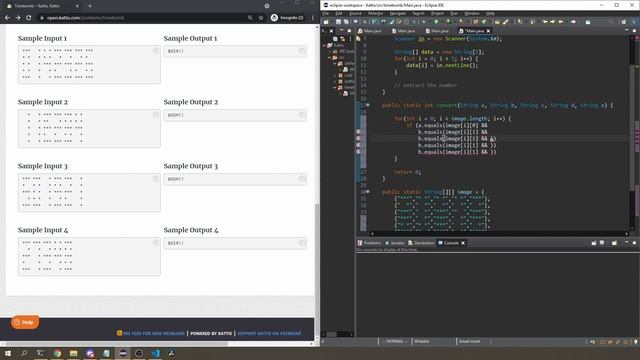Open a new Chrome tab
The image size is (640, 360).
[90, 6]
